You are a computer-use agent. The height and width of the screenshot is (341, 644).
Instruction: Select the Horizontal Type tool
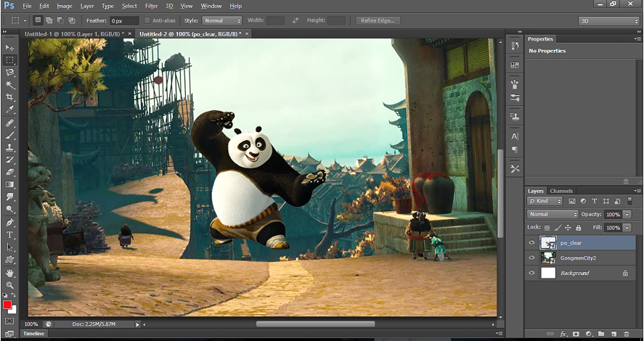pos(10,235)
